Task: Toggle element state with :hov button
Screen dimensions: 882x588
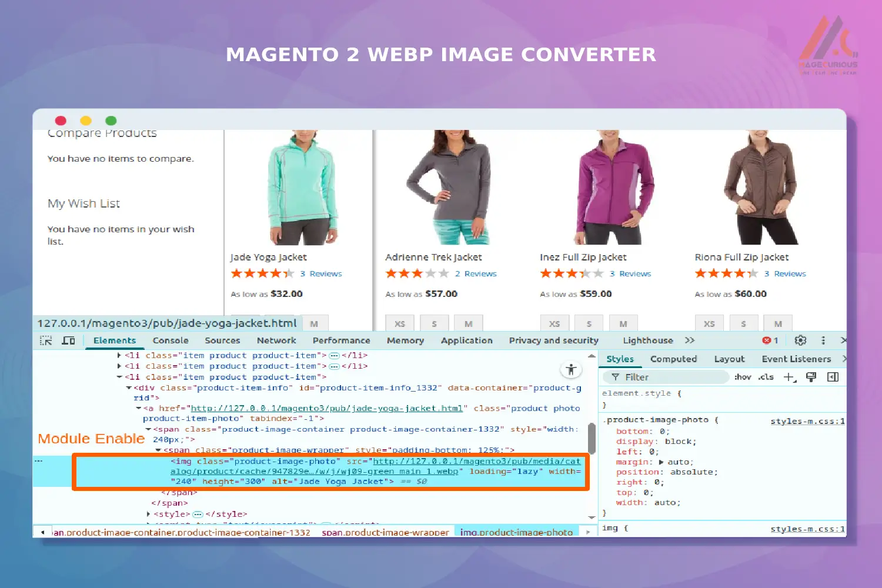Action: 742,377
